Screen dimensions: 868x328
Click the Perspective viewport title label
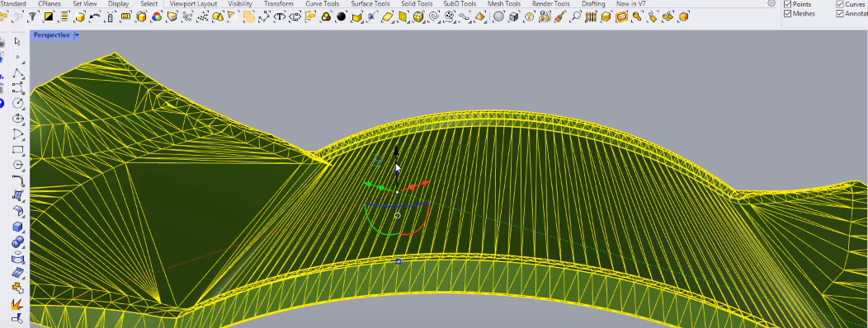(x=51, y=35)
